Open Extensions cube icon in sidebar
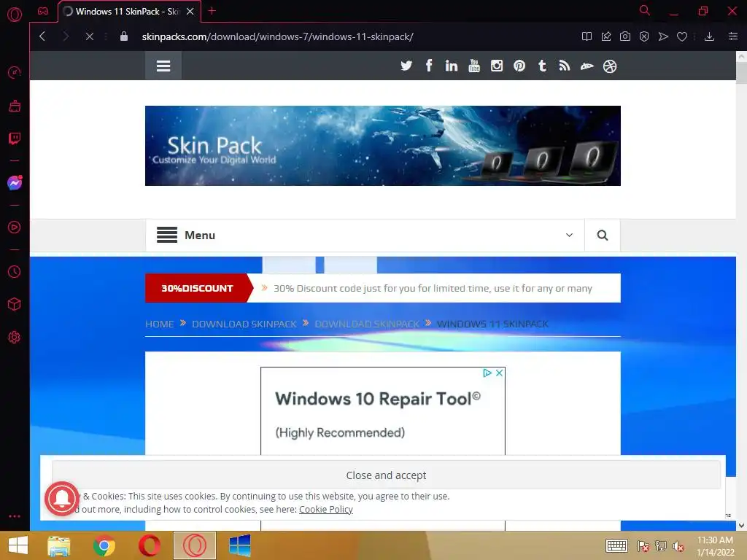747x560 pixels. pyautogui.click(x=15, y=304)
